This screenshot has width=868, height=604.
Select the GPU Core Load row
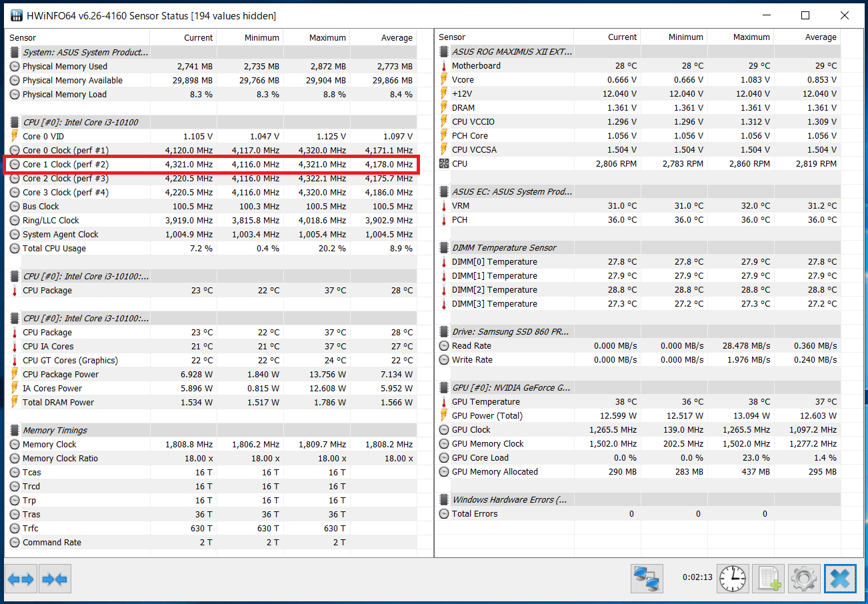point(638,457)
